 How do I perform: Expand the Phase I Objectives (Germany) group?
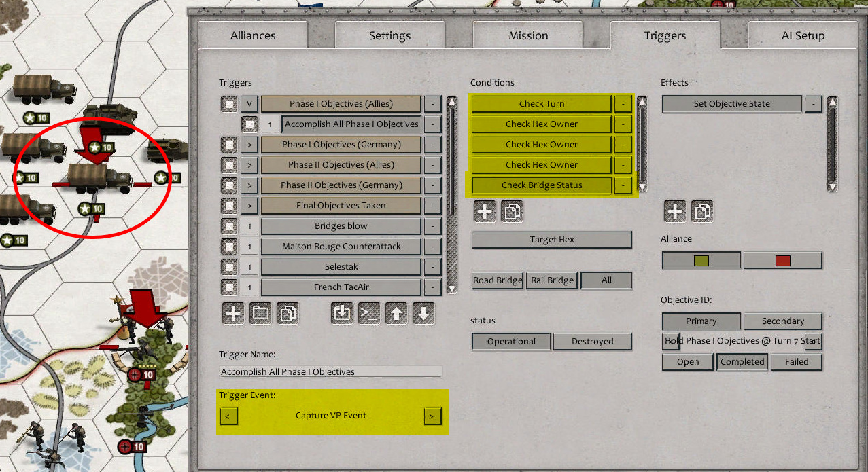tap(249, 145)
